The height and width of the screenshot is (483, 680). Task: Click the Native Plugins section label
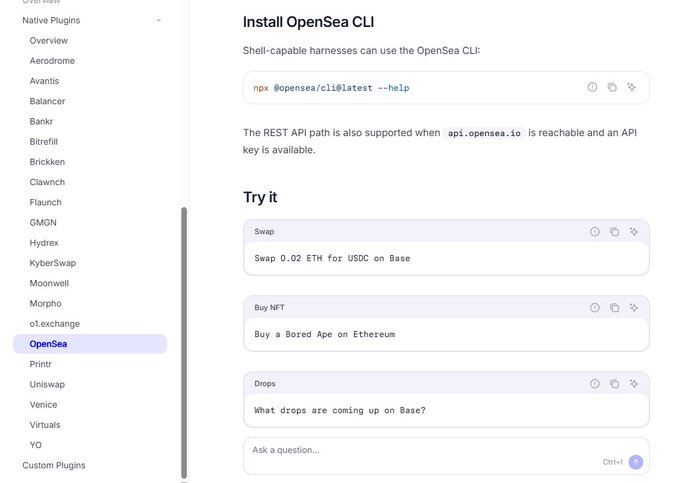pos(51,20)
